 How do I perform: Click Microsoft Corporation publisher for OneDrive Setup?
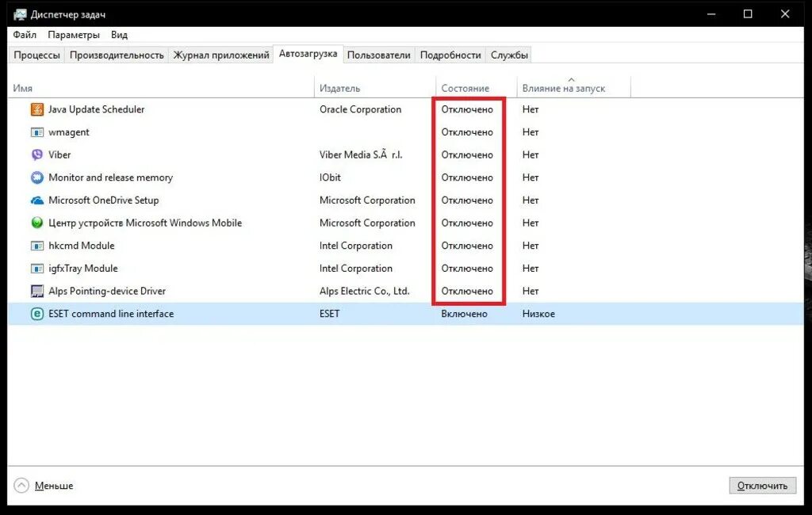[x=367, y=200]
